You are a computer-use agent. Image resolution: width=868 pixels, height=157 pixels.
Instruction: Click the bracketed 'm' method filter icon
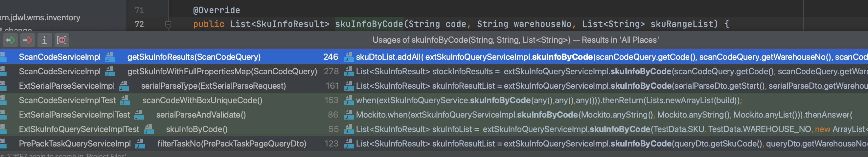(x=62, y=40)
